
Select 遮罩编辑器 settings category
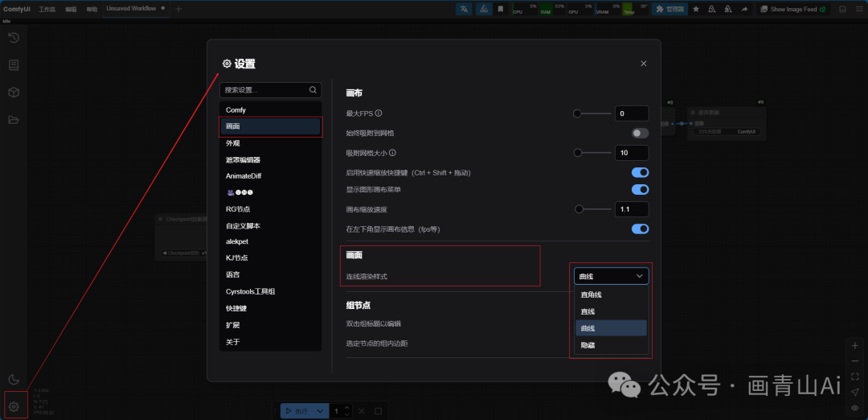(270, 159)
